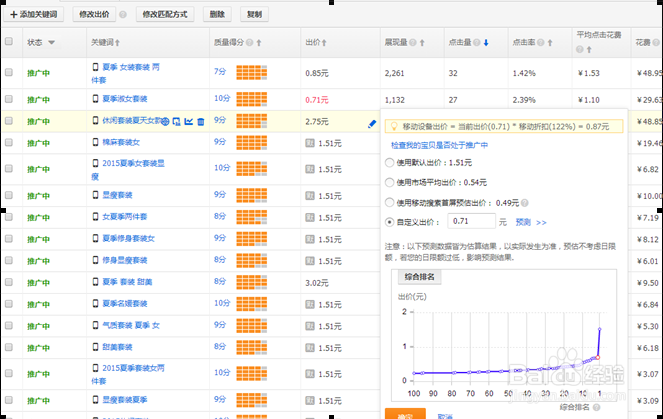Click the 检查我的宝贝是否处于推广中 link
This screenshot has height=419, width=663.
pos(439,145)
